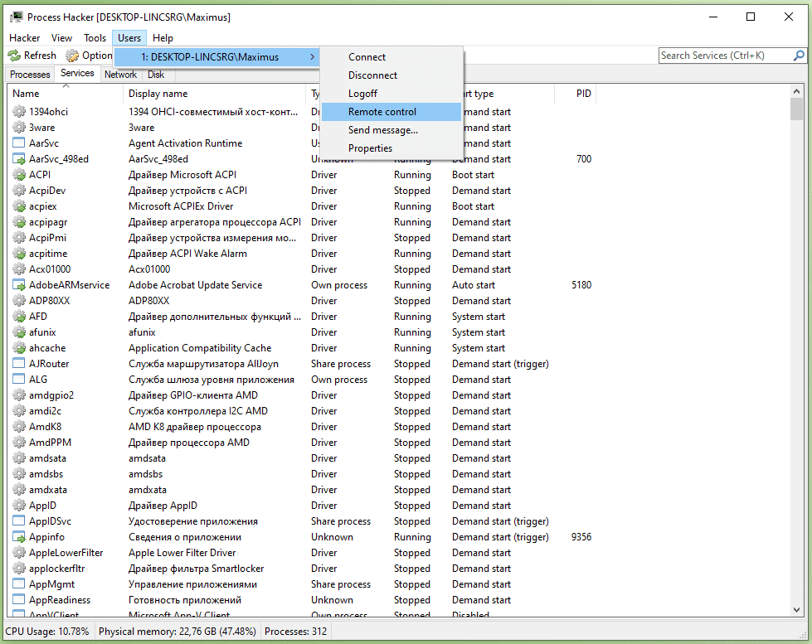Switch to the Processes tab

[30, 75]
